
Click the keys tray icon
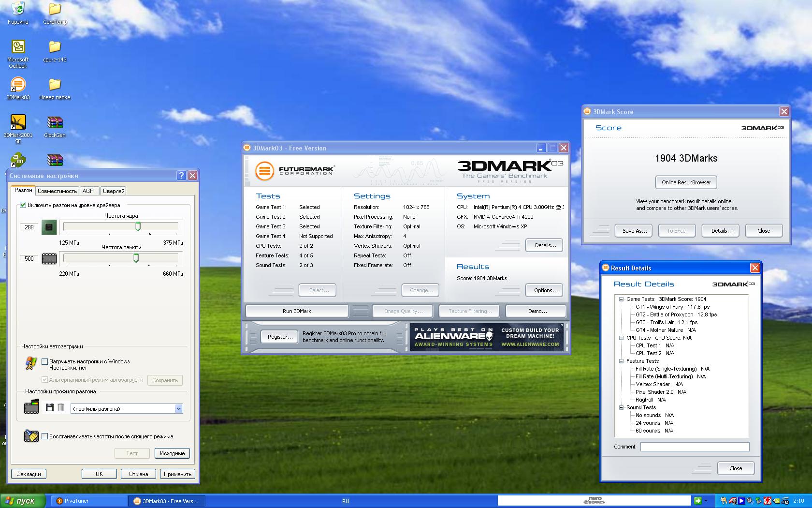tap(724, 501)
